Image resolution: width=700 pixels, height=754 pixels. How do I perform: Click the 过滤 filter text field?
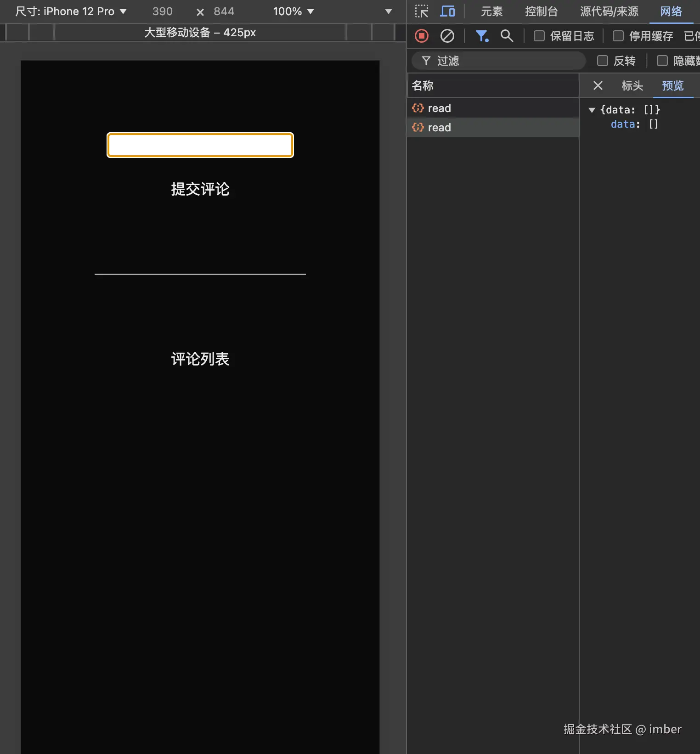click(x=498, y=61)
